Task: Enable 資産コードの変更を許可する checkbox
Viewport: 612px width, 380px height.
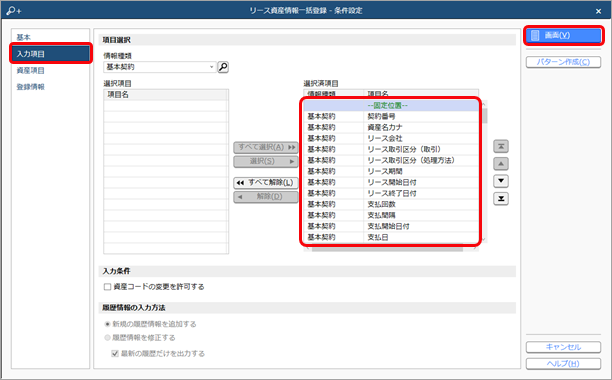Action: click(107, 287)
